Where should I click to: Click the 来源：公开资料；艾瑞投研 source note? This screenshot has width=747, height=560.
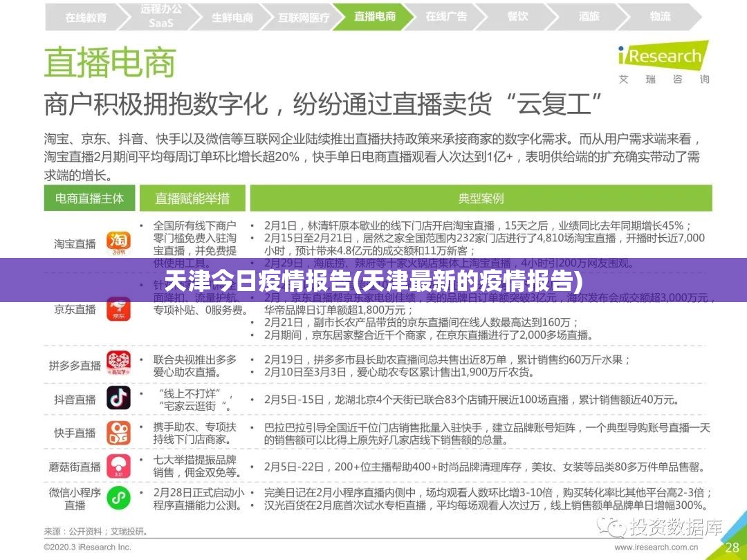96,531
